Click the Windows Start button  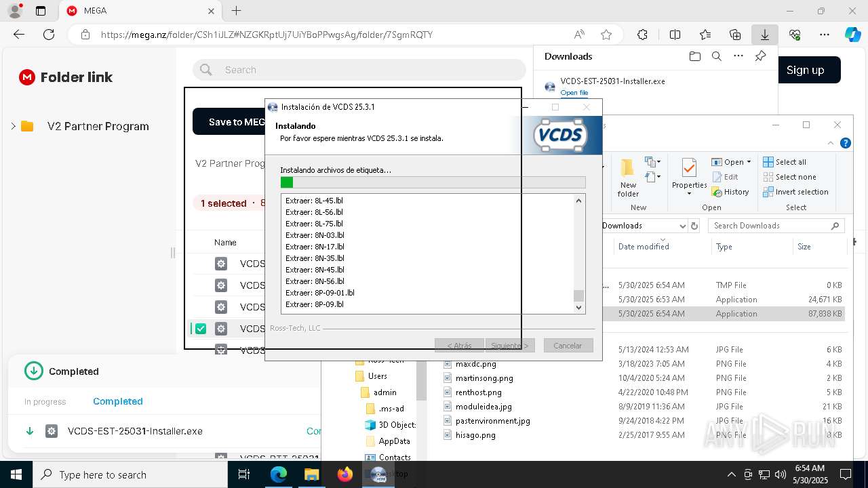pos(16,474)
